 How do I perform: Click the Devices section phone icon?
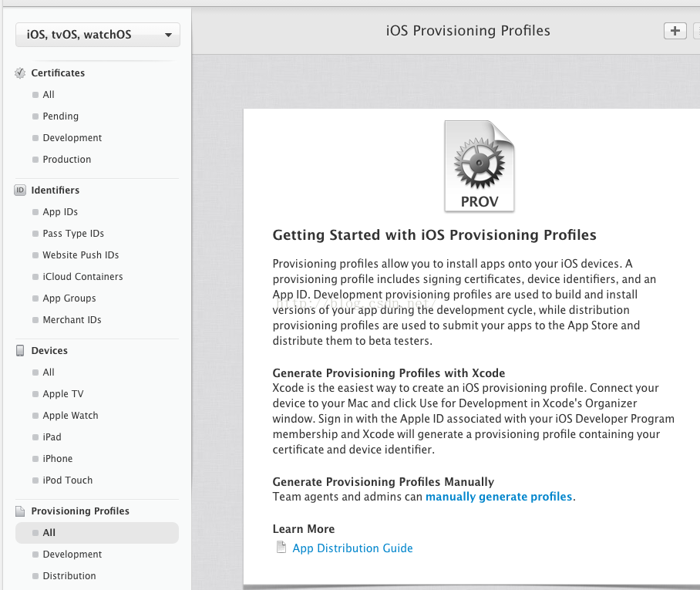pos(20,351)
